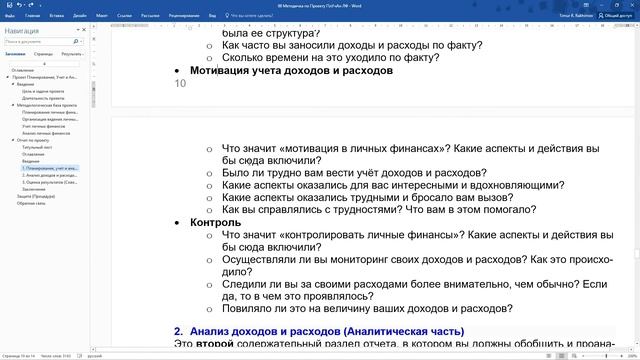Click the word count in status bar
This screenshot has height=360, width=640.
point(56,356)
